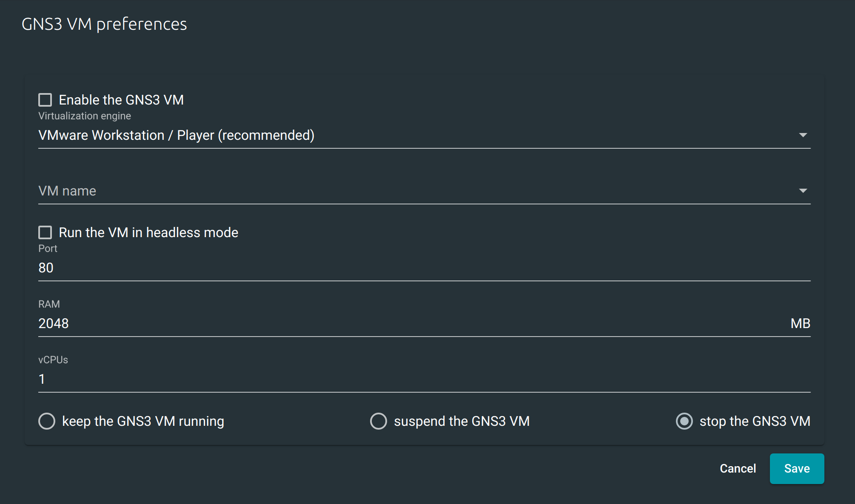Click the 'suspend the GNS3 VM' radio circle
The height and width of the screenshot is (504, 855).
click(378, 421)
